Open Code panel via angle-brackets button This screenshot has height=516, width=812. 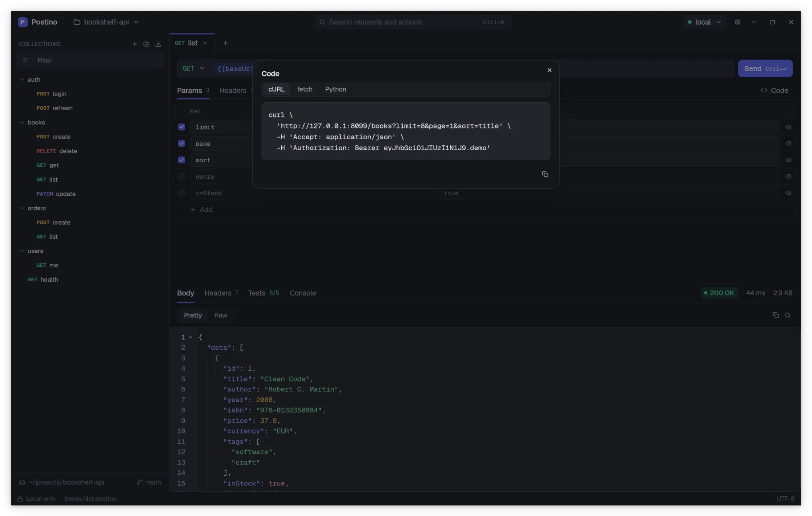[x=774, y=91]
